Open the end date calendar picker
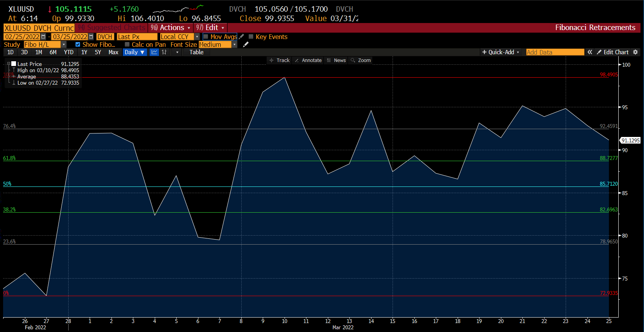This screenshot has height=332, width=644. click(x=91, y=37)
